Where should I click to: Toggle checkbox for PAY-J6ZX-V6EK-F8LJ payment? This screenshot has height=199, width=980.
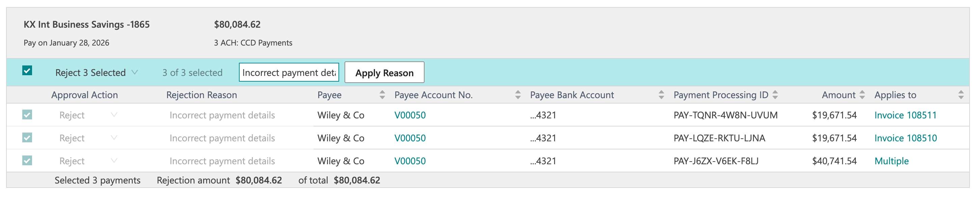pos(27,161)
